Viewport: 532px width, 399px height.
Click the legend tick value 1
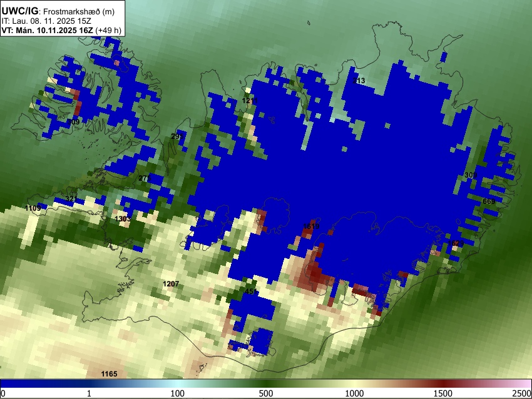tap(89, 393)
